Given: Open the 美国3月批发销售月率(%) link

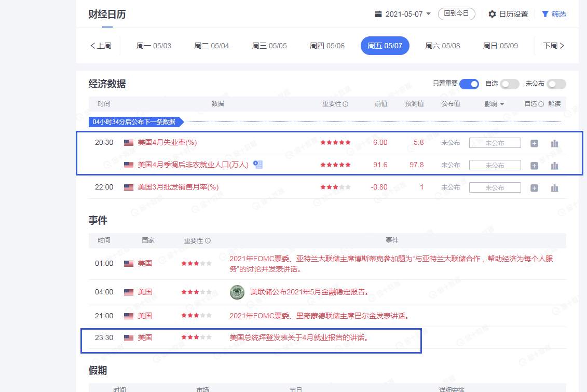Looking at the screenshot, I should pos(178,187).
